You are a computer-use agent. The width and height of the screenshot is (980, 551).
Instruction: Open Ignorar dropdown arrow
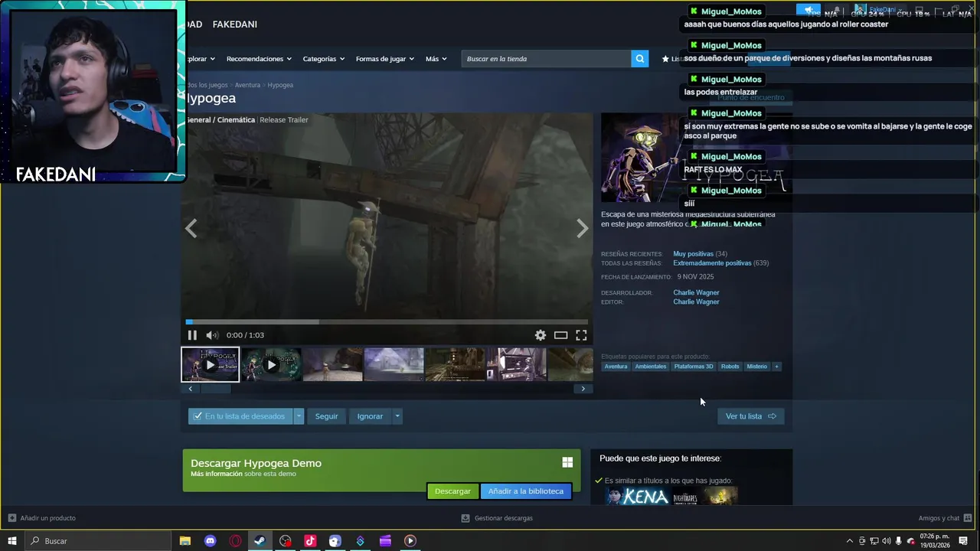pos(397,416)
